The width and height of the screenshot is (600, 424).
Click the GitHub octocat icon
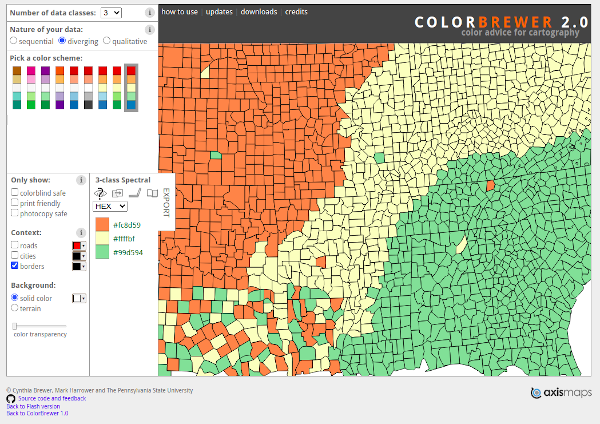(11, 399)
